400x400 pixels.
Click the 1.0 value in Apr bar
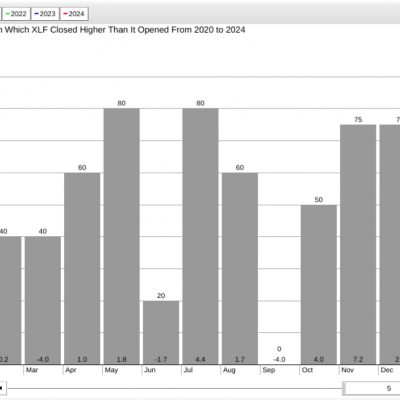point(82,360)
